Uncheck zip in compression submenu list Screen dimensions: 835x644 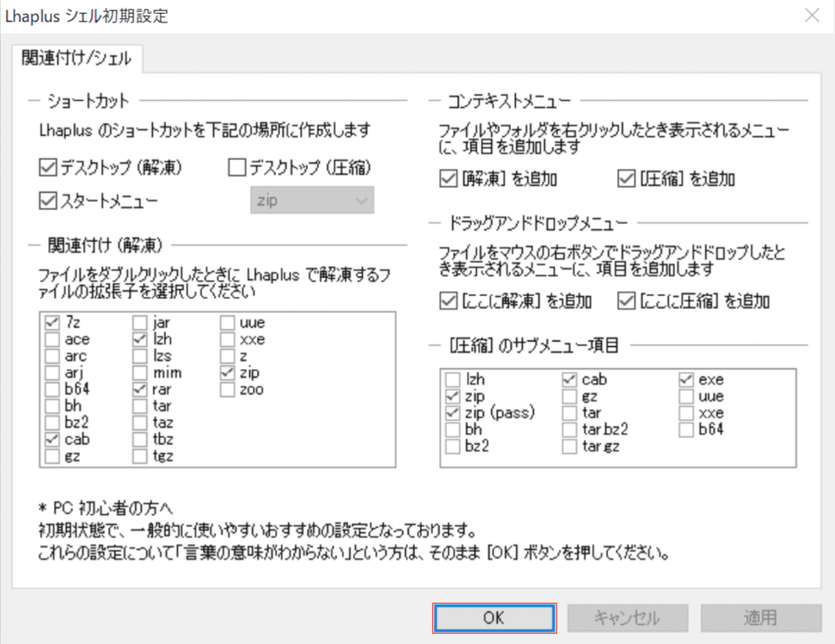click(x=453, y=396)
